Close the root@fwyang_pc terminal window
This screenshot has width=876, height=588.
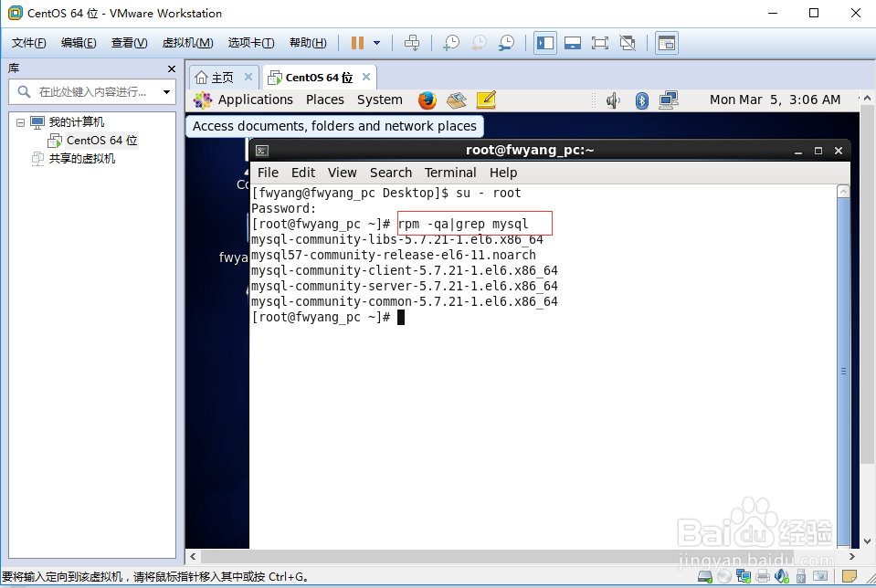click(x=838, y=151)
